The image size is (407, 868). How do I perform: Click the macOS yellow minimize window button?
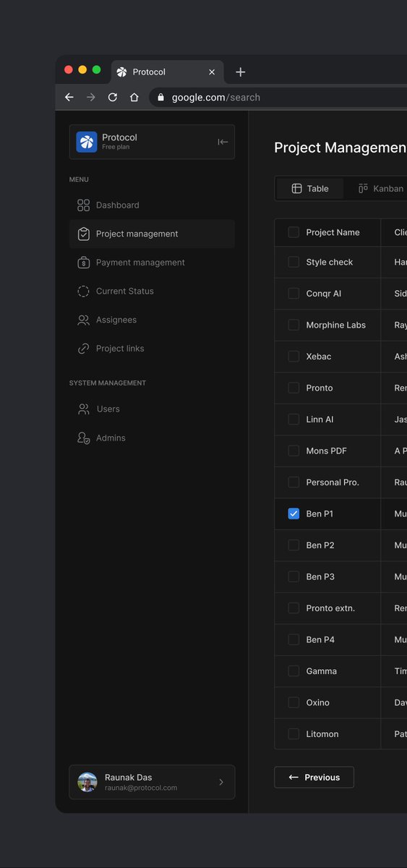point(82,69)
